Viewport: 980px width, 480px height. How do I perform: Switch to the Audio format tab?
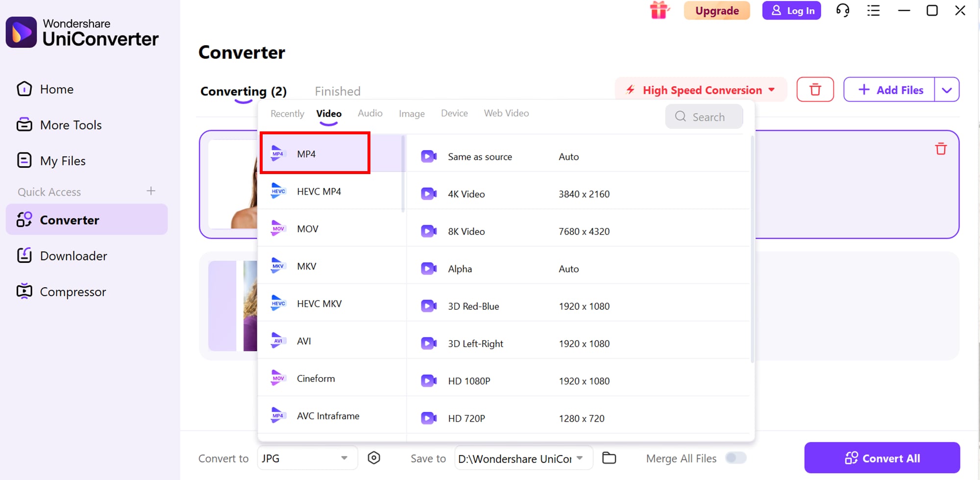pos(370,113)
